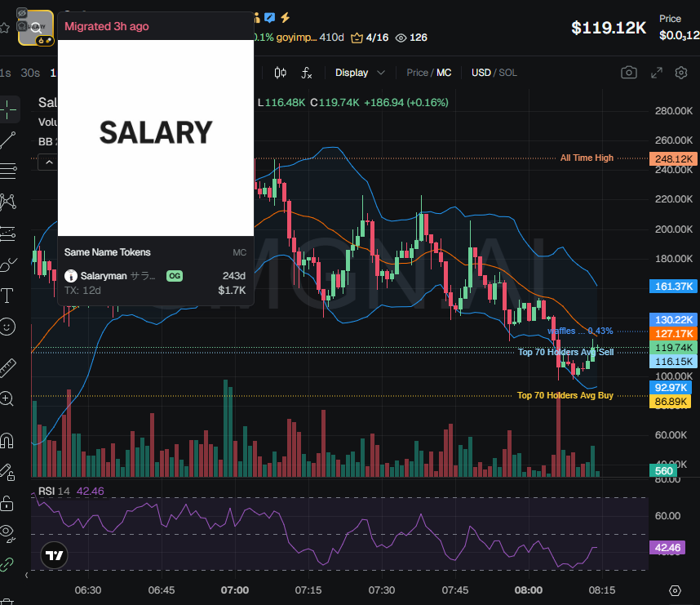
Task: Expand the Display dropdown
Action: (360, 73)
